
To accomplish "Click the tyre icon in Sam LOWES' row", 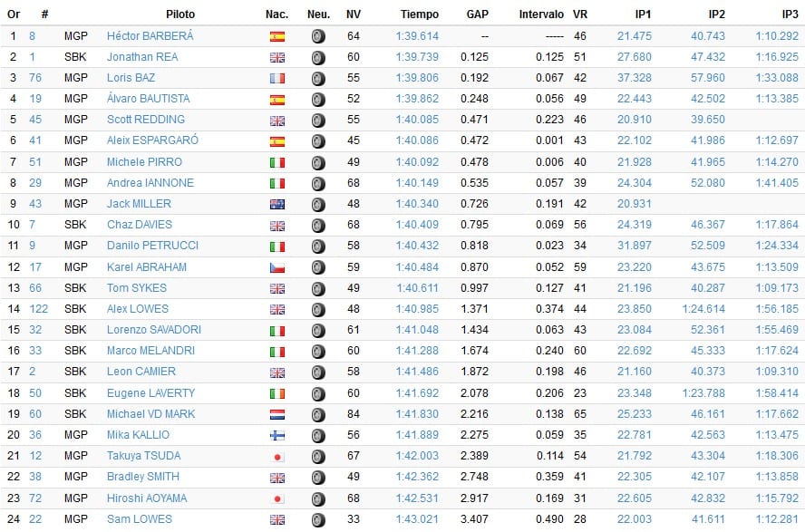I will coord(318,519).
